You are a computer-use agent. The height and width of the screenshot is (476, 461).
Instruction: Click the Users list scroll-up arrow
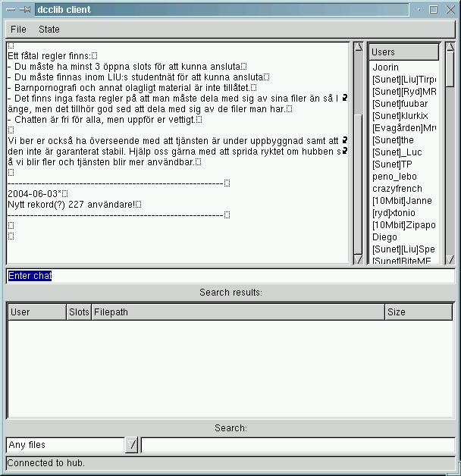coord(450,47)
